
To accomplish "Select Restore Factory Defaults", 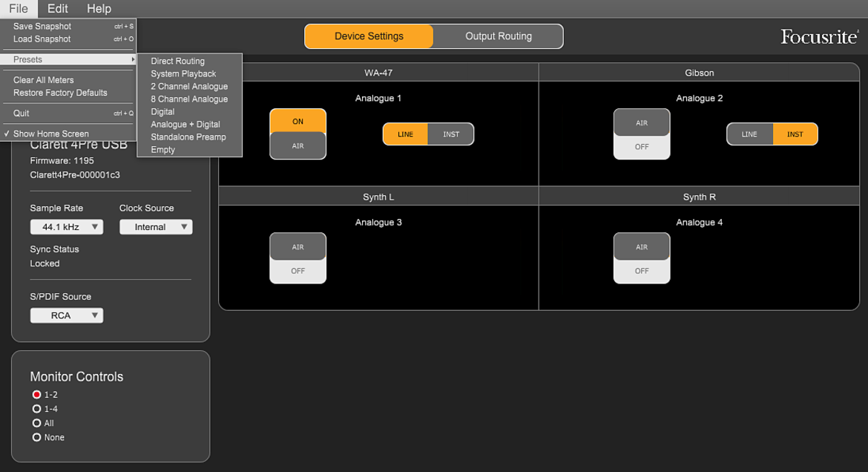I will pos(68,93).
